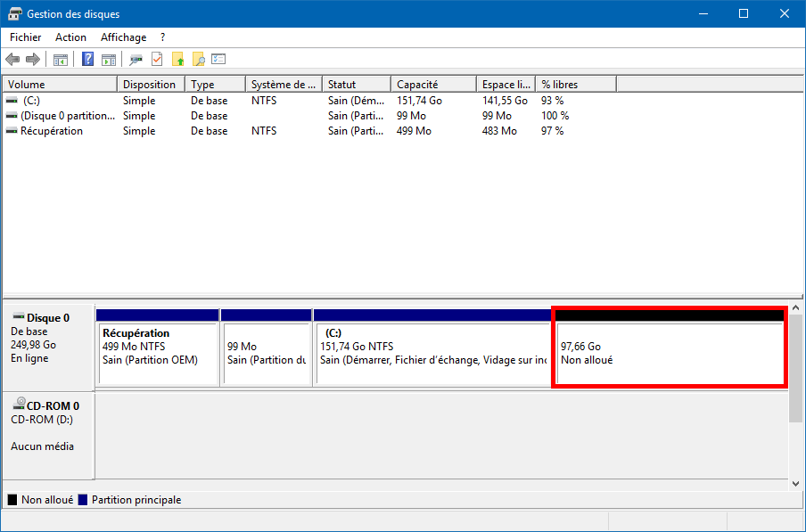The height and width of the screenshot is (532, 806).
Task: Click the black Non alloué legend swatch
Action: (x=12, y=500)
